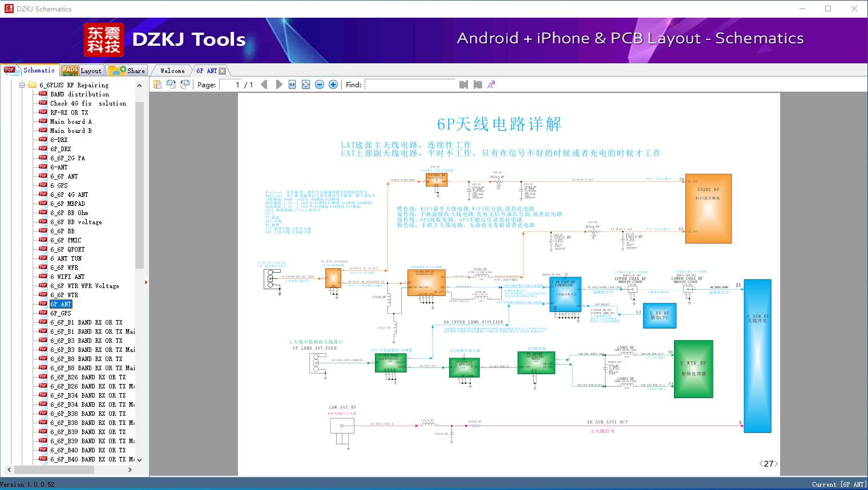This screenshot has width=868, height=490.
Task: Zoom out with the minus icon
Action: click(x=320, y=84)
